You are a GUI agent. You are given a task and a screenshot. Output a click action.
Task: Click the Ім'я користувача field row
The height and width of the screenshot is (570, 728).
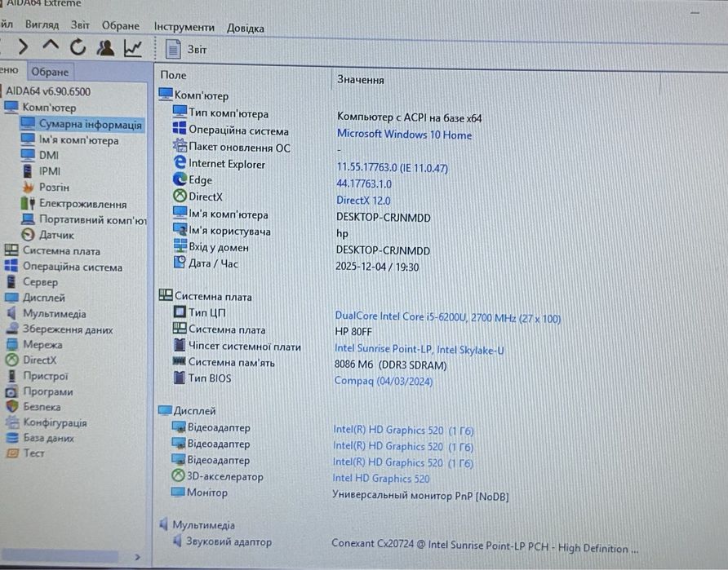(260, 232)
